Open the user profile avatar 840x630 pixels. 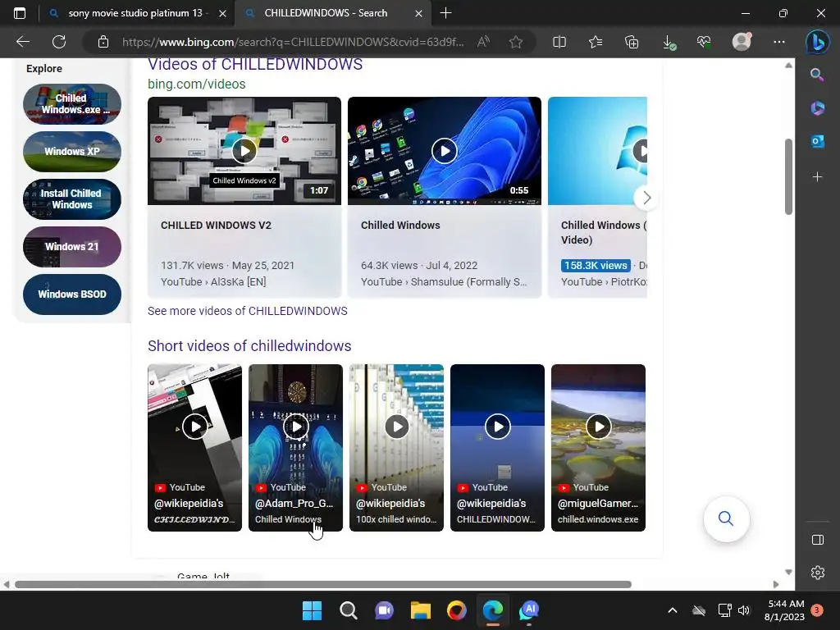(742, 42)
